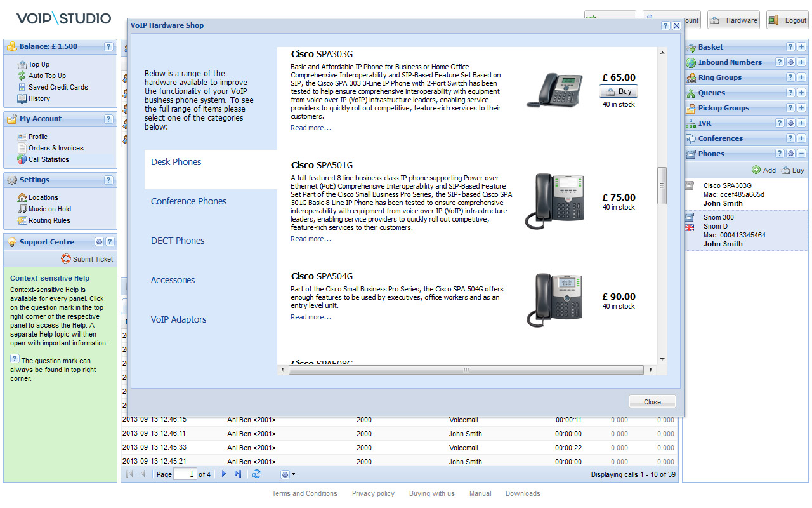Image resolution: width=812 pixels, height=508 pixels.
Task: Open payment History
Action: (39, 98)
